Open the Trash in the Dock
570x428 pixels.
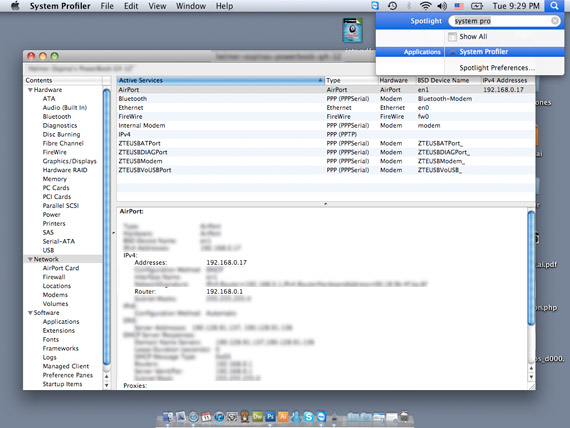point(404,417)
